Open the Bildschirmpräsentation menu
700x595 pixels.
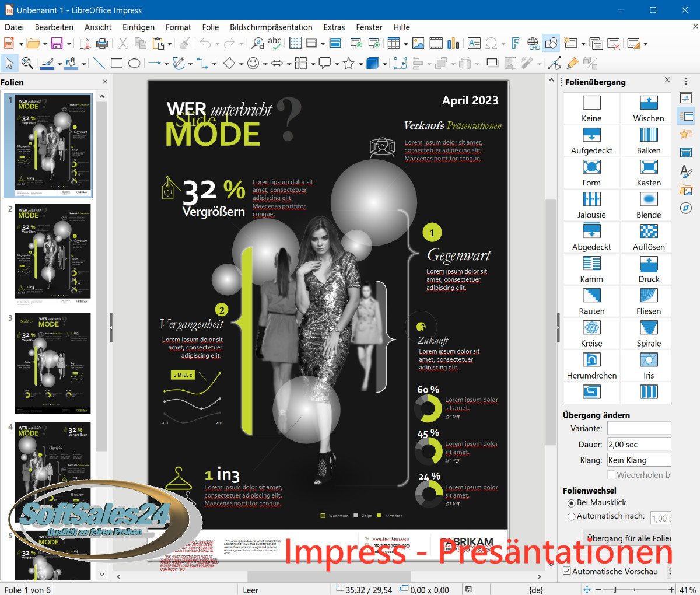point(271,27)
